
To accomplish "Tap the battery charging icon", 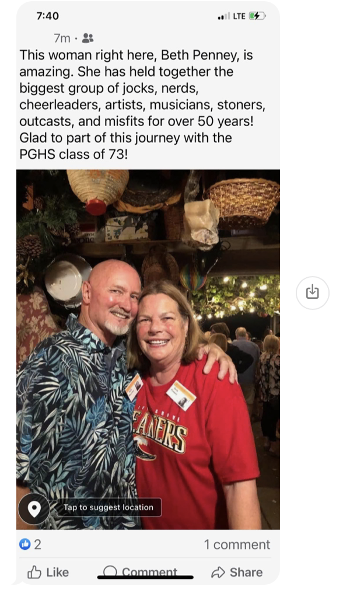I will 257,16.
